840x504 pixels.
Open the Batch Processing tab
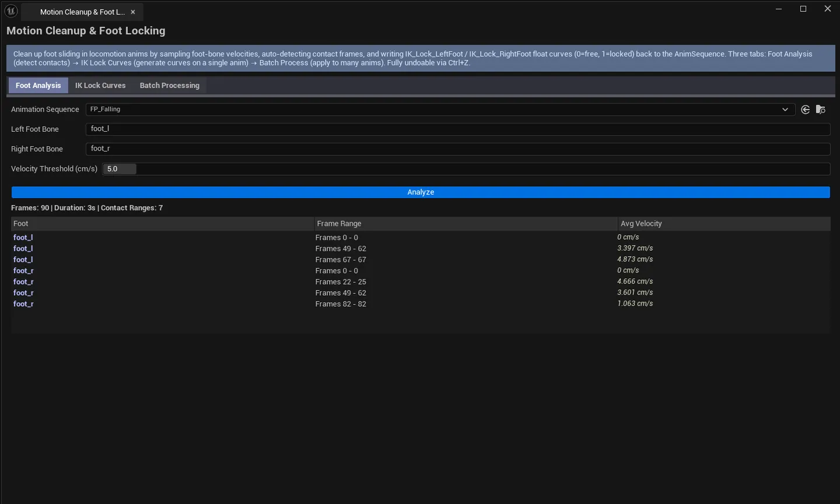click(169, 85)
